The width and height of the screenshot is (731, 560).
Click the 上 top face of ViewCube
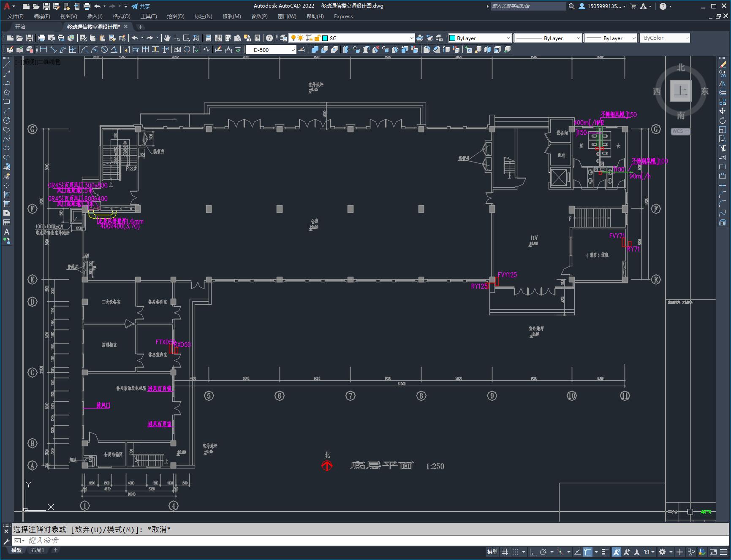tap(681, 91)
